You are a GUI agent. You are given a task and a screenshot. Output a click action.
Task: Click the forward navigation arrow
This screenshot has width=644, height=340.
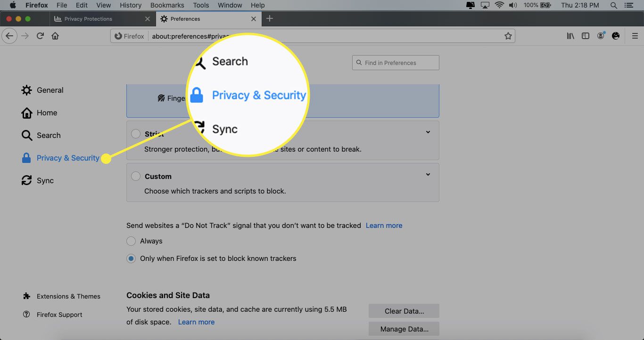(x=25, y=36)
